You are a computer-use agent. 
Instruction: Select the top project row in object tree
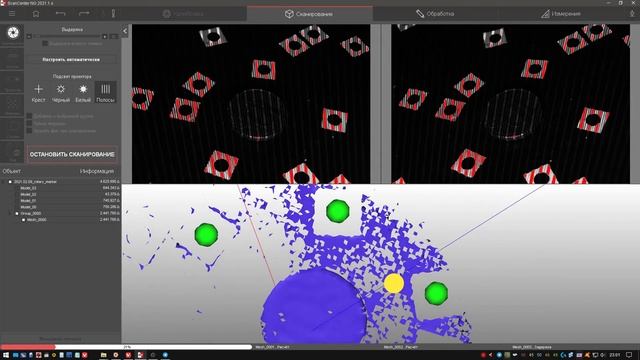click(x=61, y=182)
